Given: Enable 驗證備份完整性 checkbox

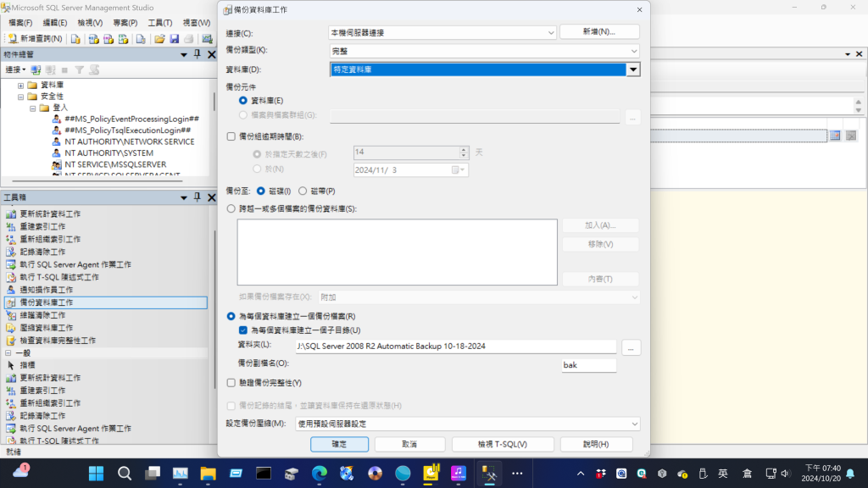Looking at the screenshot, I should [x=231, y=383].
